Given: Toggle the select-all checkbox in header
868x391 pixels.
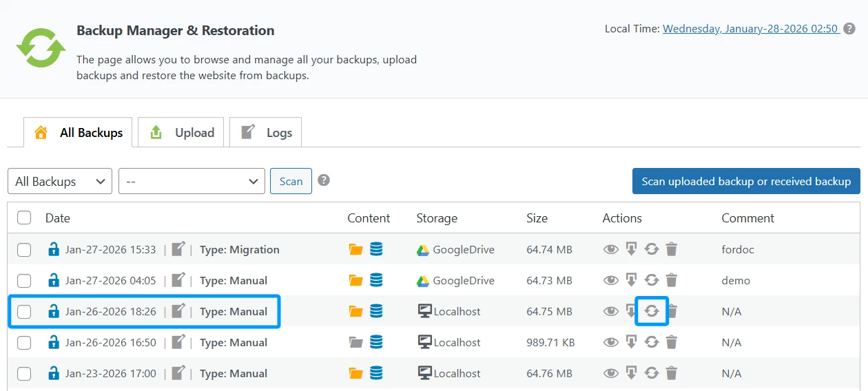Looking at the screenshot, I should (24, 218).
